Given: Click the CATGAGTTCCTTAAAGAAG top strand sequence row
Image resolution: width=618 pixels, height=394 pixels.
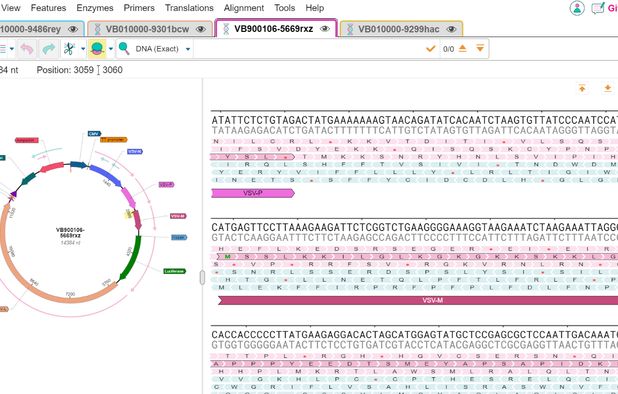Looking at the screenshot, I should point(415,227).
